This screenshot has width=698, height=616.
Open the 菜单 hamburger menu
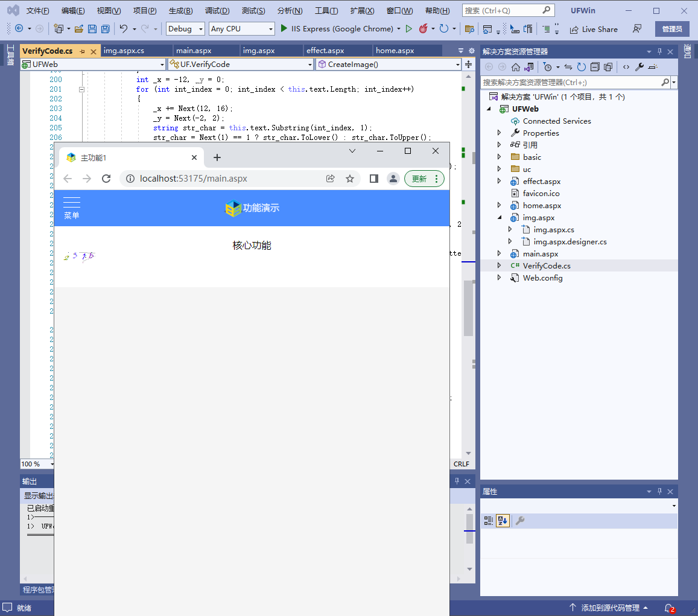pyautogui.click(x=72, y=208)
